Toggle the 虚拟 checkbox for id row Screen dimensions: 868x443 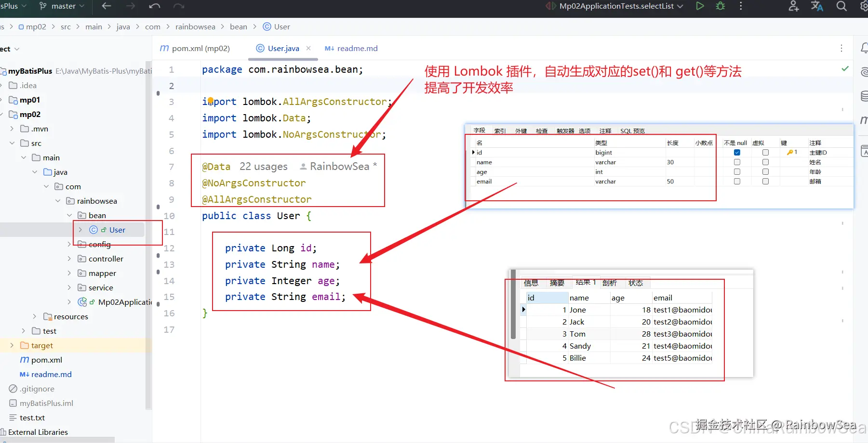click(765, 153)
